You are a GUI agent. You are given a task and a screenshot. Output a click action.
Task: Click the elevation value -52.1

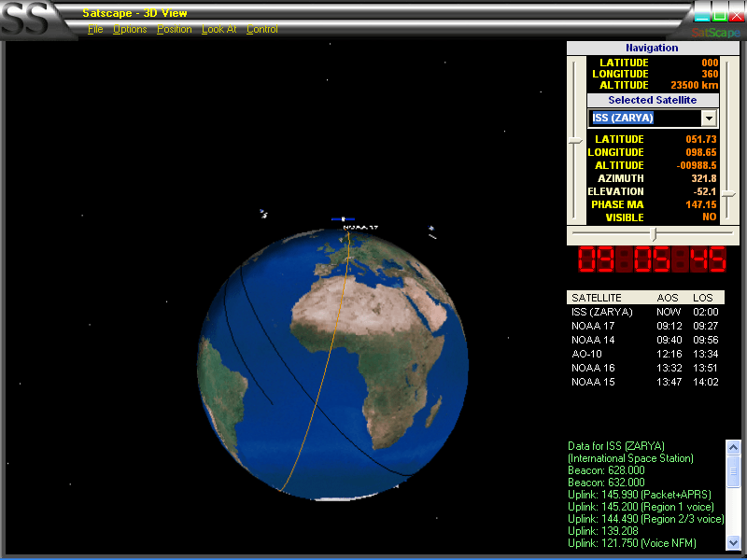tap(705, 191)
